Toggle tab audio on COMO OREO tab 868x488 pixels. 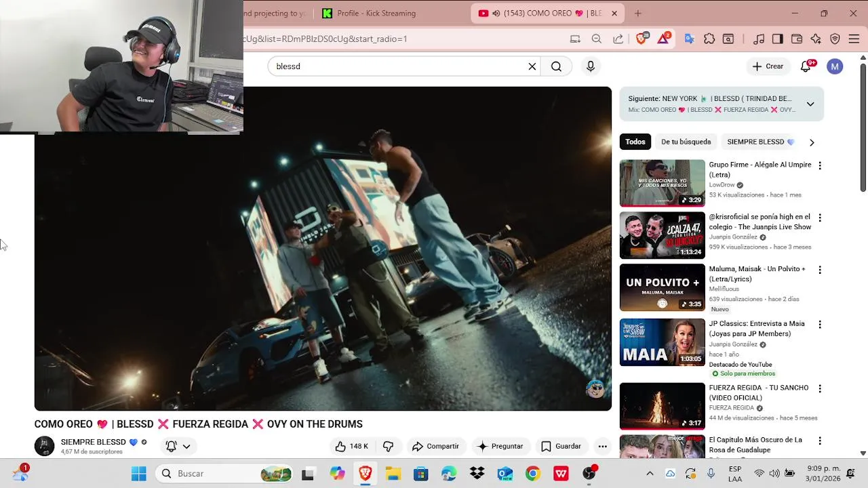[496, 14]
